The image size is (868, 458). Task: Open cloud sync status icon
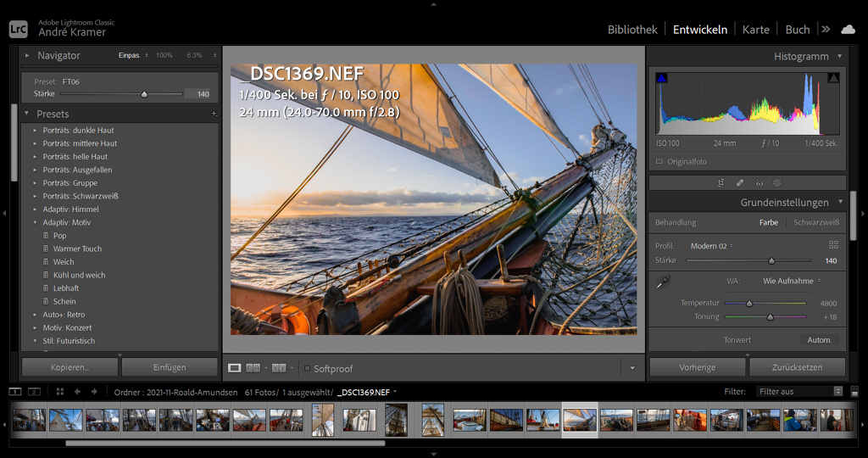[x=848, y=29]
